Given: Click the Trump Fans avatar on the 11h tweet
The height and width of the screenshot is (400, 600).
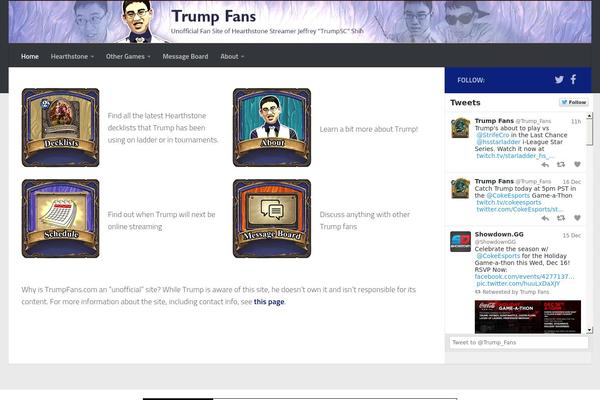Looking at the screenshot, I should (x=460, y=128).
